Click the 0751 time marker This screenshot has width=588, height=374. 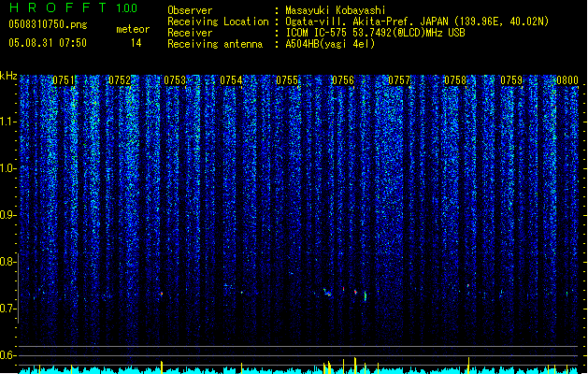pyautogui.click(x=64, y=80)
